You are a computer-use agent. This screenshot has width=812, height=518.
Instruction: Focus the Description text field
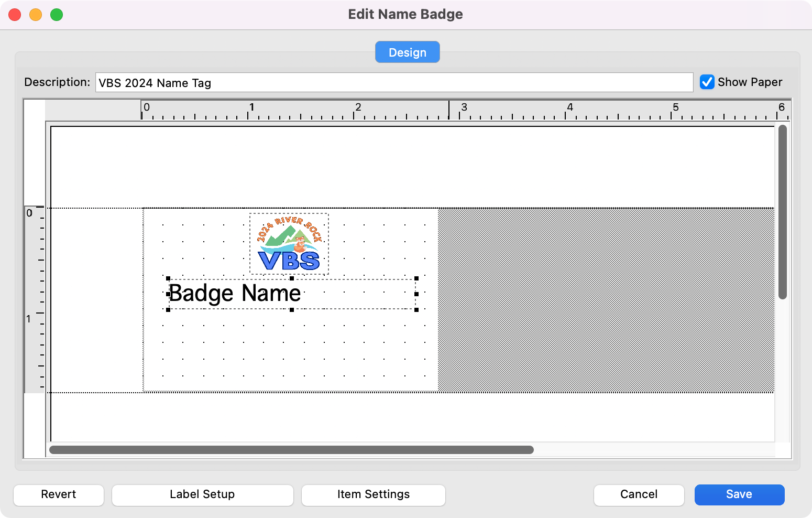394,83
